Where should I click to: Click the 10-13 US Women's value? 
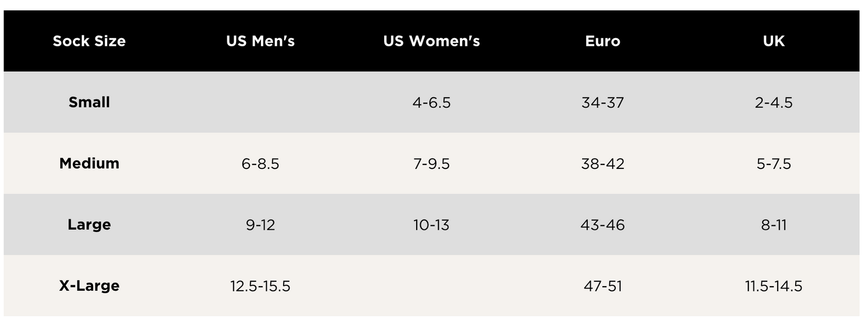[432, 225]
